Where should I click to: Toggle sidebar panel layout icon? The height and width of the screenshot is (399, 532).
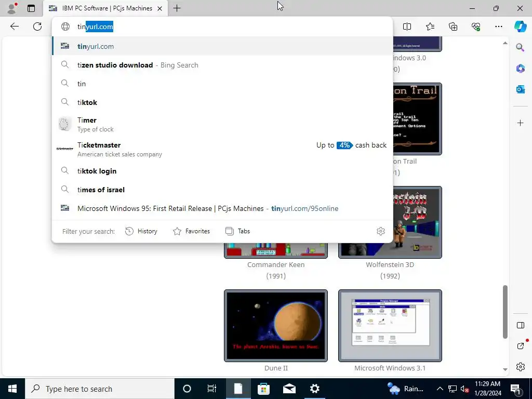(520, 325)
